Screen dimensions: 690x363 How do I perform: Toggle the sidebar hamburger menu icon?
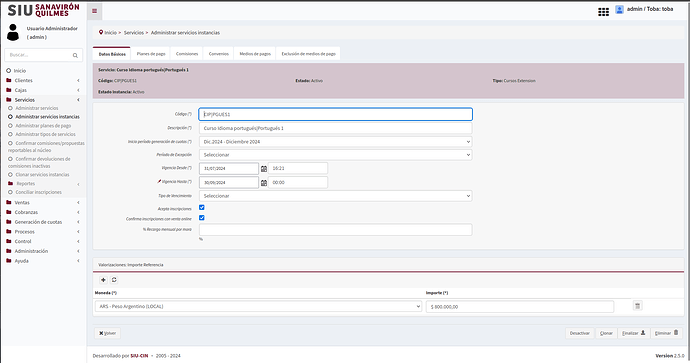coord(95,11)
